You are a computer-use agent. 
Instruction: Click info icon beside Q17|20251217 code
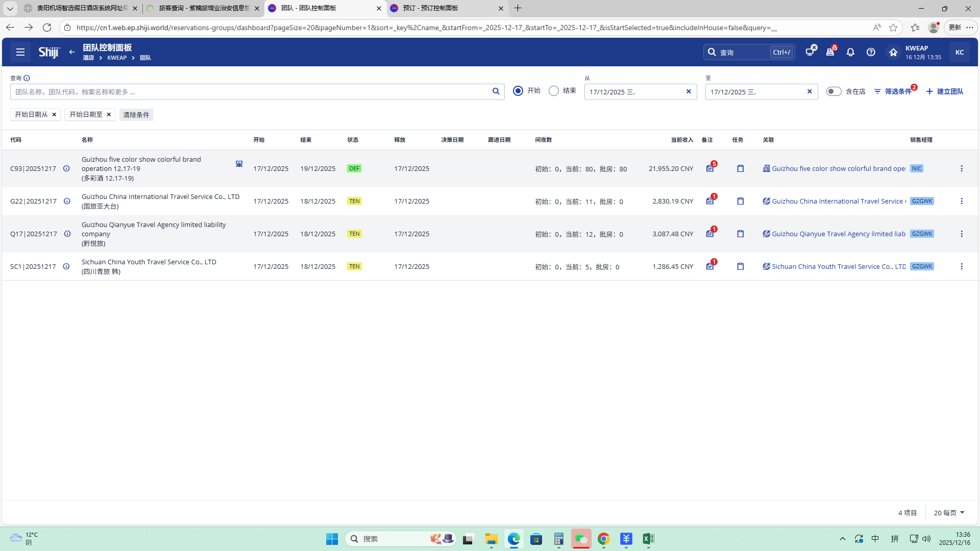click(x=67, y=234)
